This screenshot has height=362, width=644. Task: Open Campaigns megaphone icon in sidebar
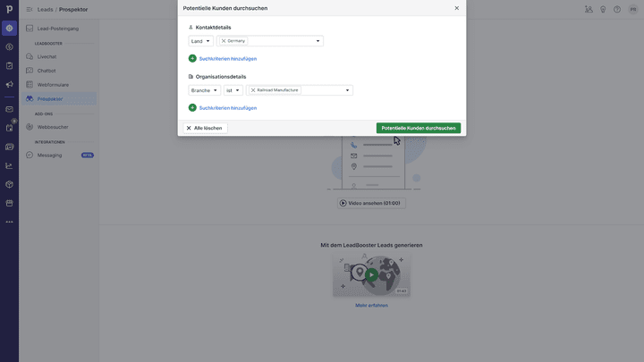coord(9,84)
